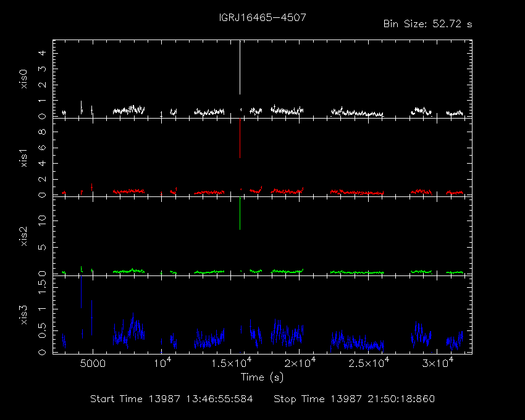Image resolution: width=525 pixels, height=420 pixels.
Task: Click the 10^4 x-axis tick label
Action: pos(162,363)
